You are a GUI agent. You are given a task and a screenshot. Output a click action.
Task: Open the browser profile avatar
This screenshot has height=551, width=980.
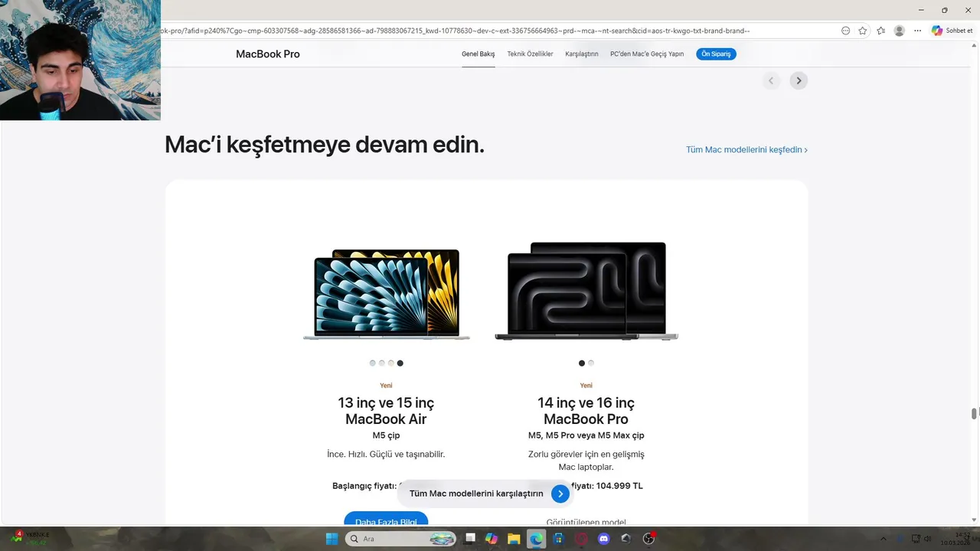tap(899, 31)
